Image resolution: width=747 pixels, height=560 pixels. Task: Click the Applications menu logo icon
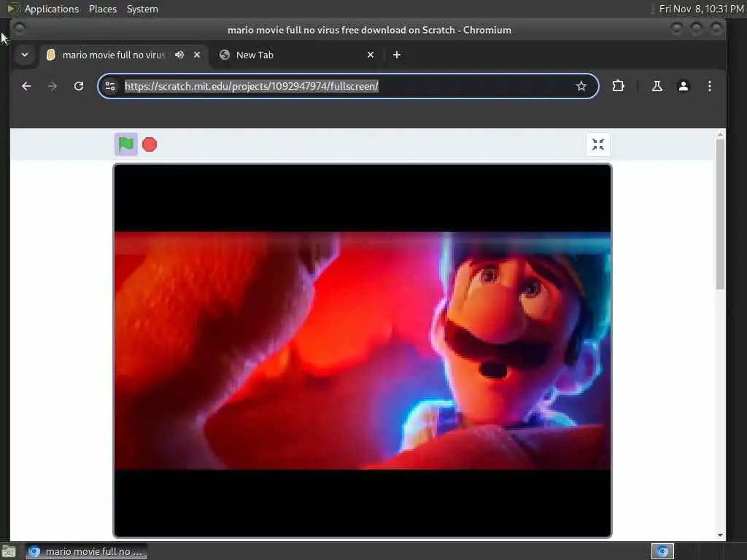[x=13, y=9]
